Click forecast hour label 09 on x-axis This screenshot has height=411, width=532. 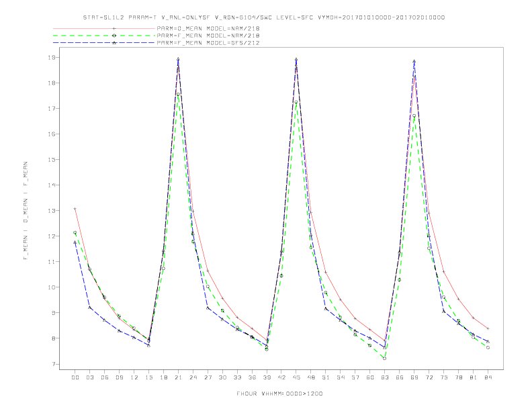[119, 377]
